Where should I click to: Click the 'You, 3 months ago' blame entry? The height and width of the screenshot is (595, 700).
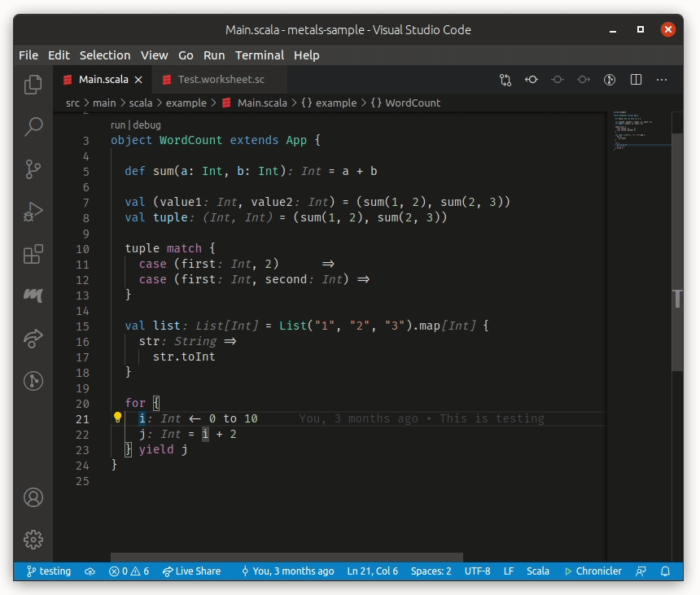(287, 571)
